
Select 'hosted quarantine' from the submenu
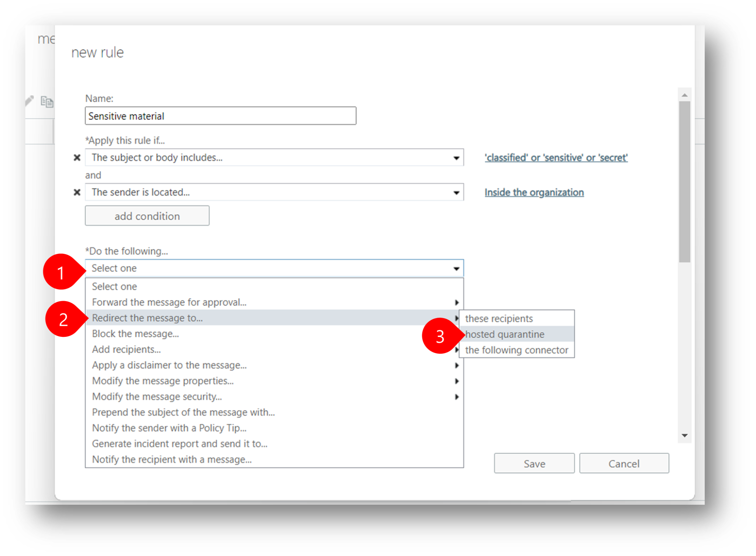[505, 334]
